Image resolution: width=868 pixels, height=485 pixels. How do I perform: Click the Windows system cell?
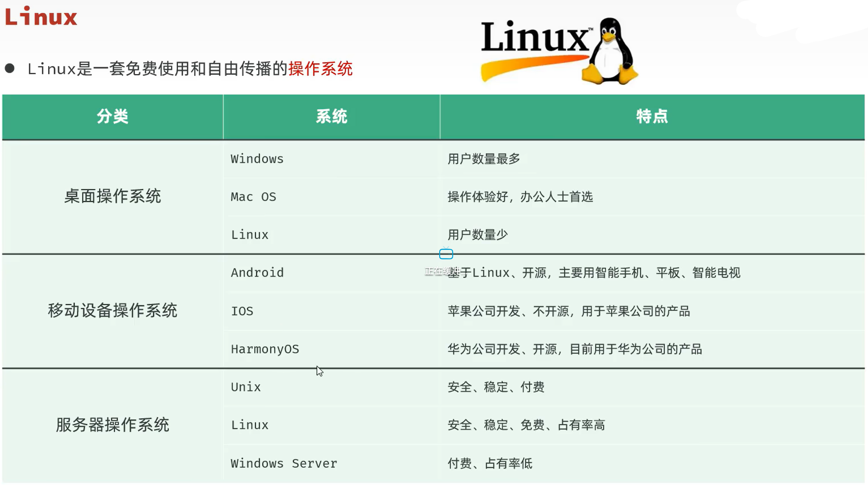pyautogui.click(x=257, y=159)
